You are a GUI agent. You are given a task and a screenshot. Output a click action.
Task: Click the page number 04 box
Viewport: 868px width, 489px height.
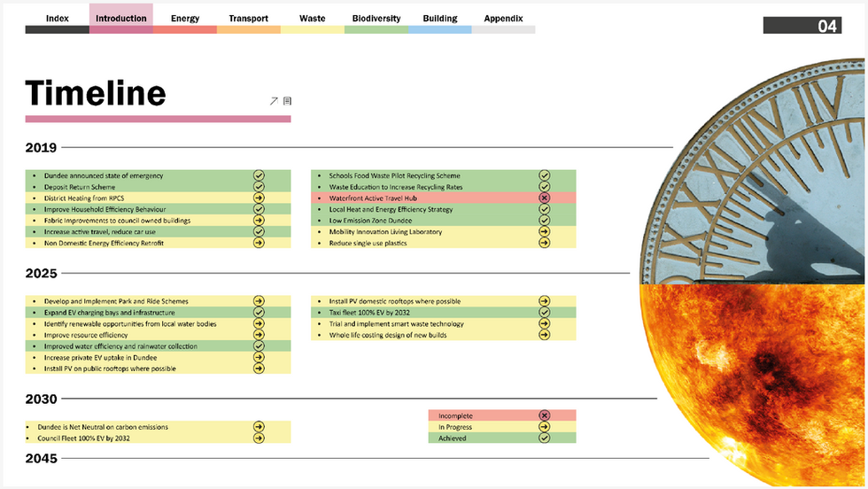coord(802,26)
